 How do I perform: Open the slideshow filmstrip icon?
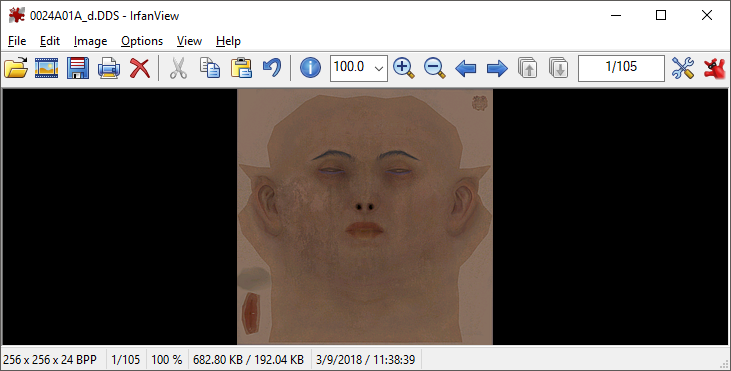click(x=47, y=68)
